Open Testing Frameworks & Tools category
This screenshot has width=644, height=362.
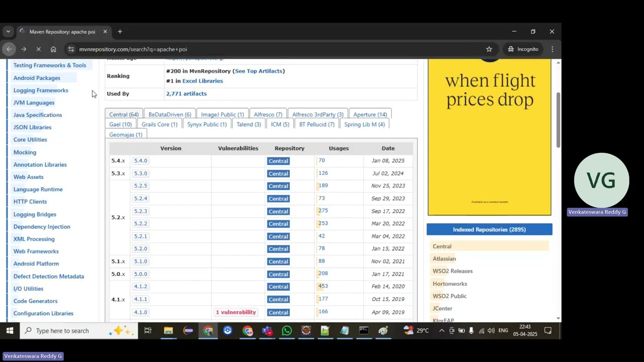[x=50, y=65]
